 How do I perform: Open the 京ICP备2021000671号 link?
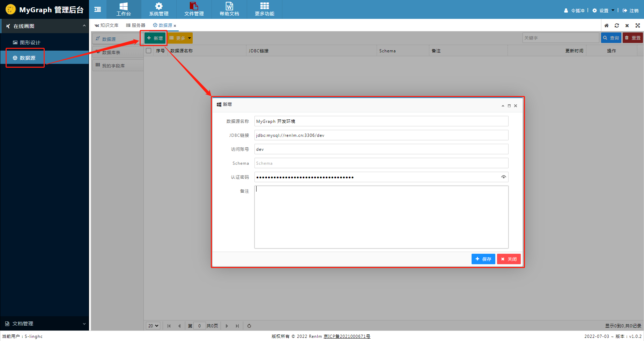coord(347,336)
